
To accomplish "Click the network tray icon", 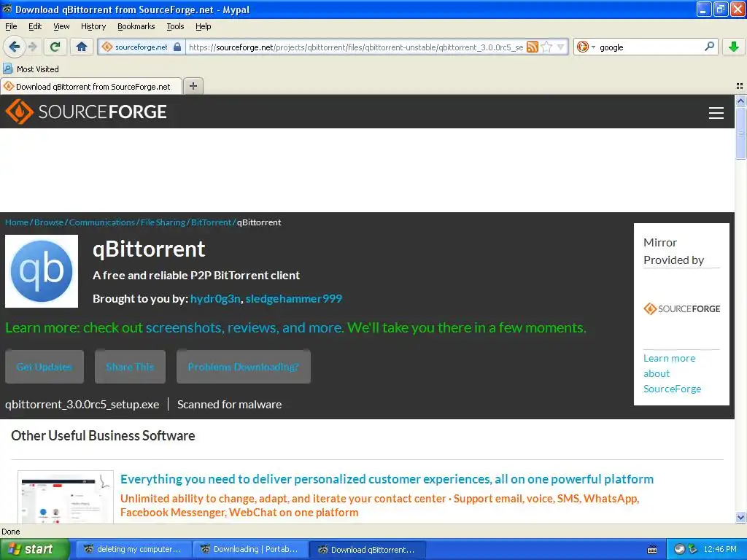I will point(693,549).
